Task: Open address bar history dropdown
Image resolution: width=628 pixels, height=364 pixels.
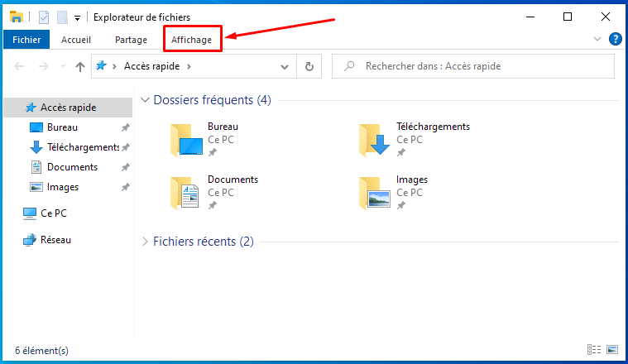Action: click(285, 66)
